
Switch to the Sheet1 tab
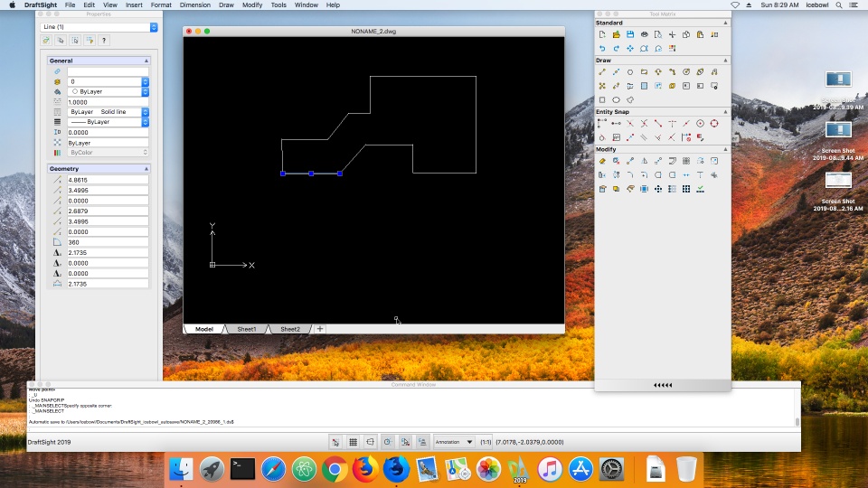(246, 329)
